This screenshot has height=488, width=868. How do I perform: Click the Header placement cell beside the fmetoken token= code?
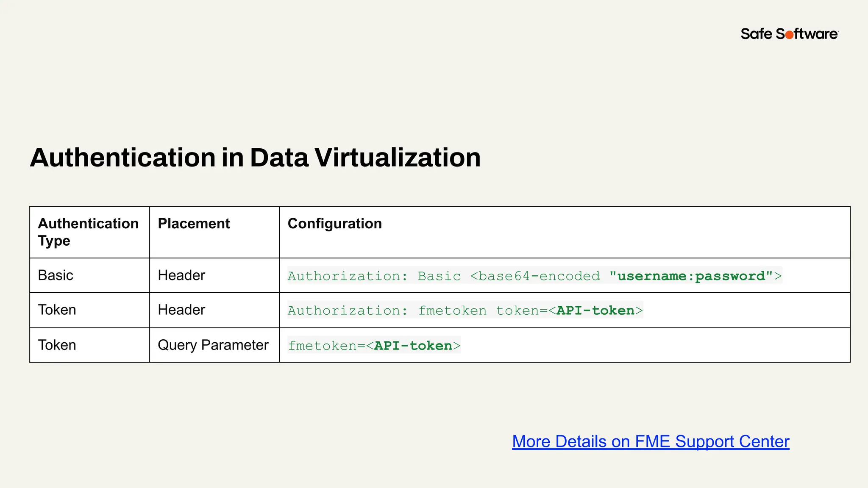214,310
